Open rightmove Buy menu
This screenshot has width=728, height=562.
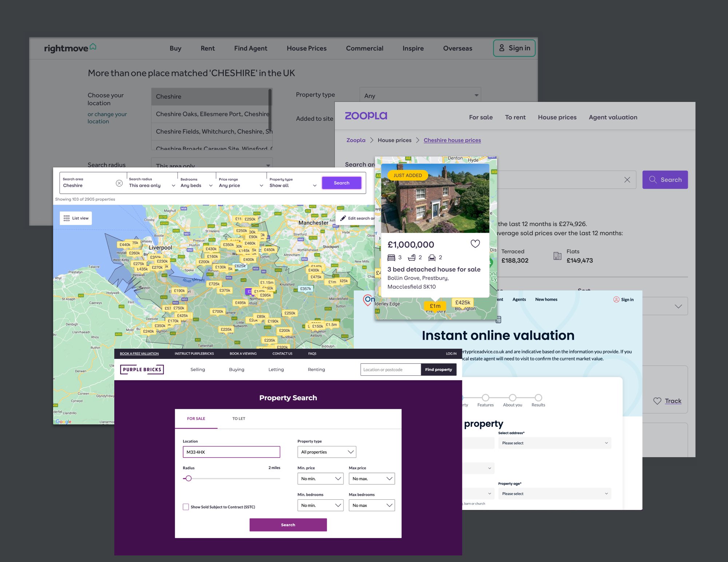pyautogui.click(x=175, y=48)
